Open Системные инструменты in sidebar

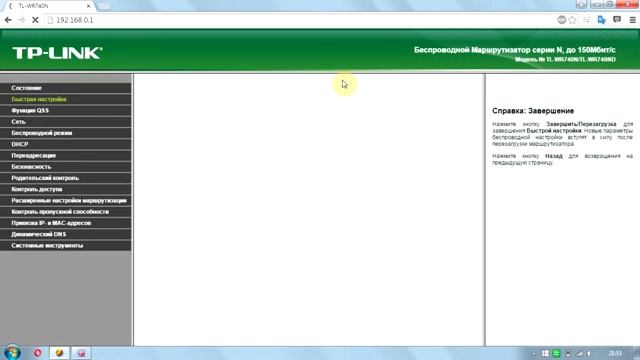[x=66, y=246]
